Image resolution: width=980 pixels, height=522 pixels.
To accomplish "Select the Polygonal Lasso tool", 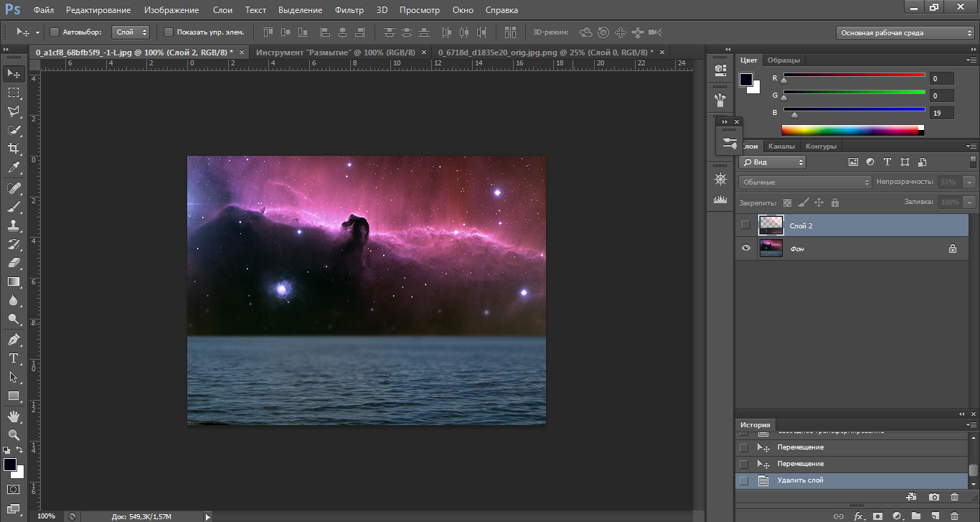I will [x=14, y=111].
